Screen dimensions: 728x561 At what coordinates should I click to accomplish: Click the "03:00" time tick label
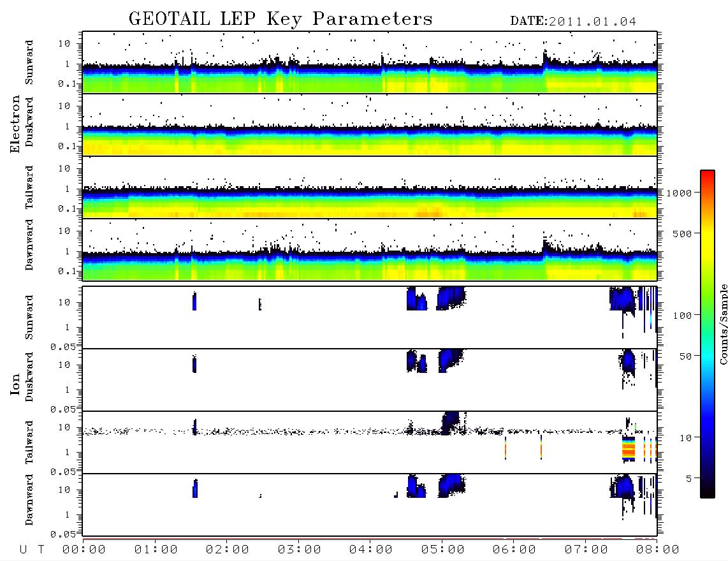[x=300, y=550]
